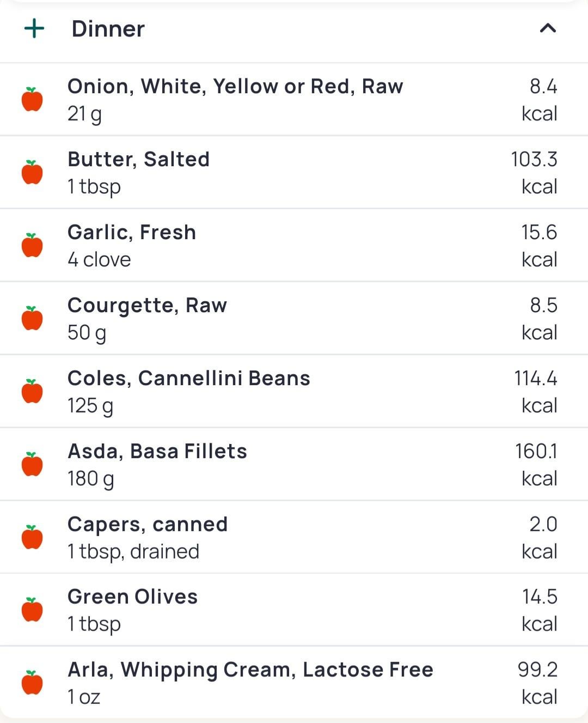Viewport: 588px width, 723px height.
Task: Tap the apple icon beside Onion entry
Action: pyautogui.click(x=32, y=99)
